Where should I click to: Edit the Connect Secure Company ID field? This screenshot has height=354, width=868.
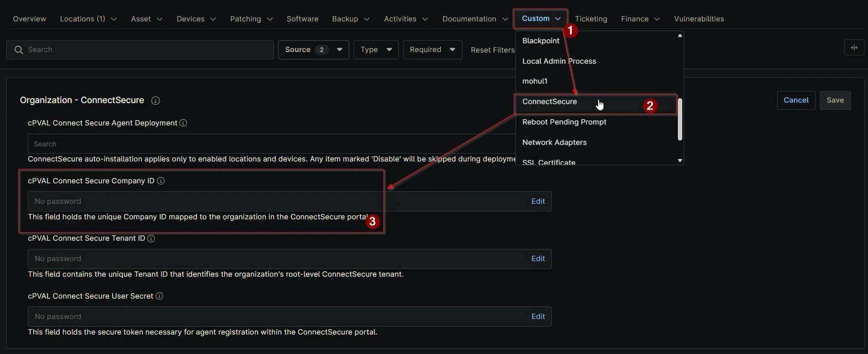pos(538,201)
